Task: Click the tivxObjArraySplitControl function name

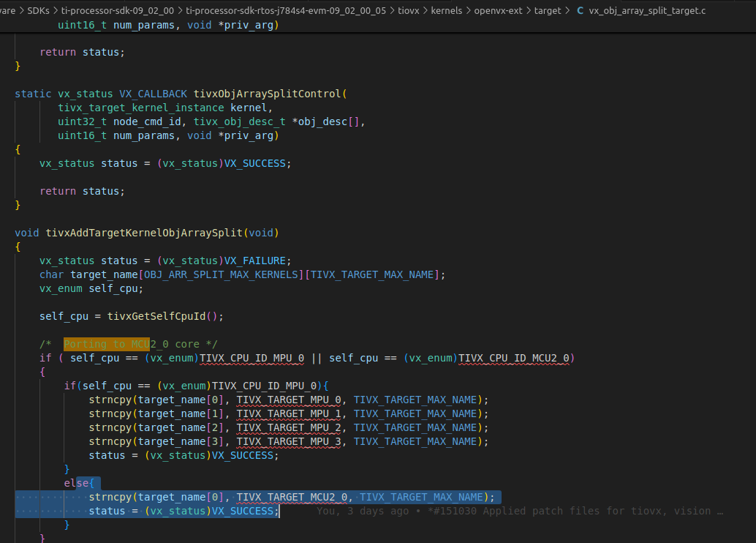Action: click(267, 94)
